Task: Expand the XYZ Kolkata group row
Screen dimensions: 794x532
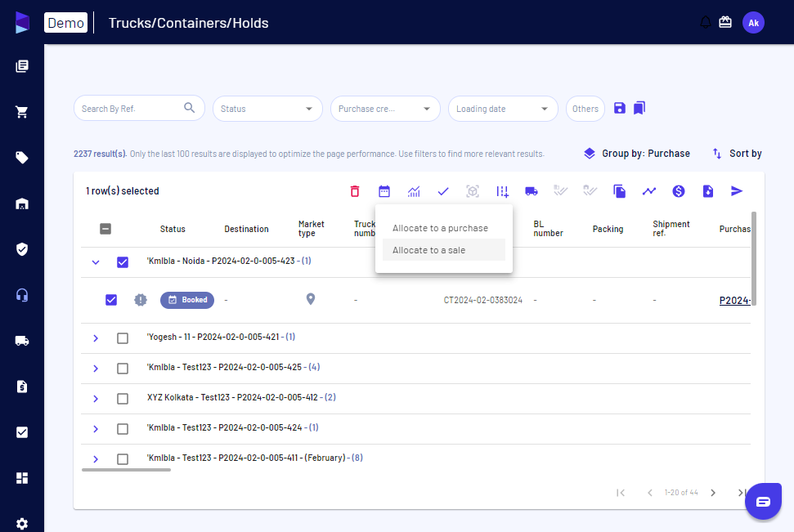Action: click(96, 399)
